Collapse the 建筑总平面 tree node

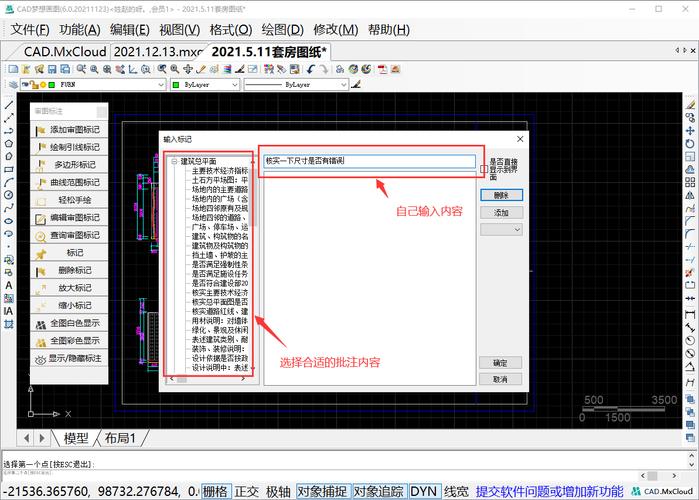coord(174,161)
